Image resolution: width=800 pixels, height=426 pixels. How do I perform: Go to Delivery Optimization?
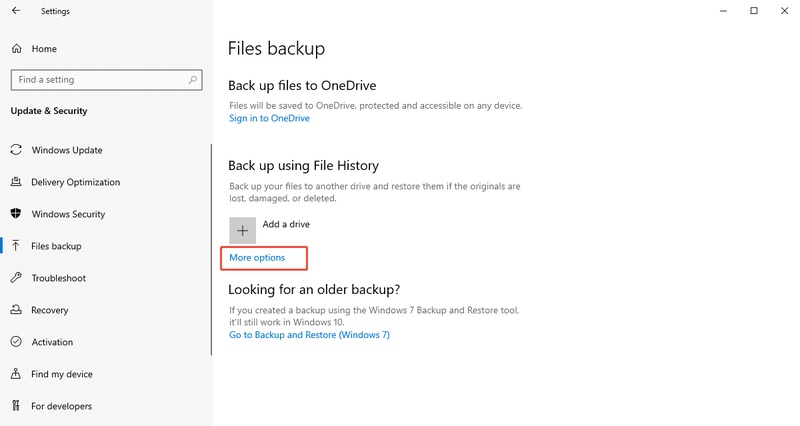point(76,182)
